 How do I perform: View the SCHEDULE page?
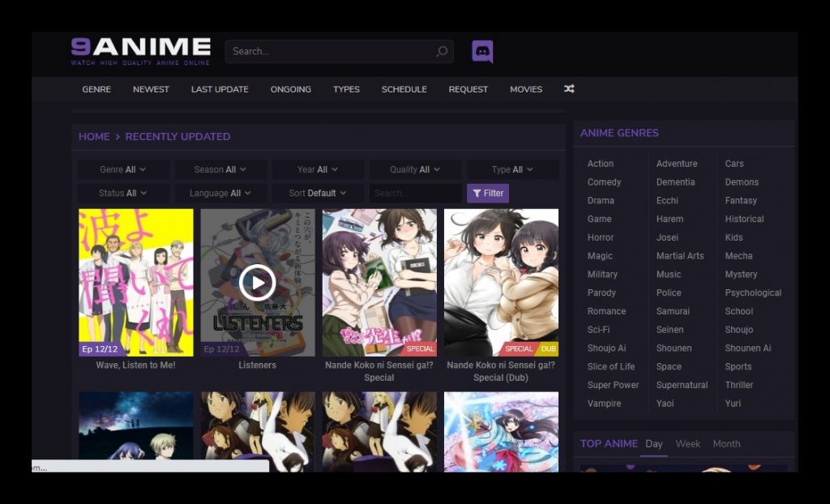point(404,89)
